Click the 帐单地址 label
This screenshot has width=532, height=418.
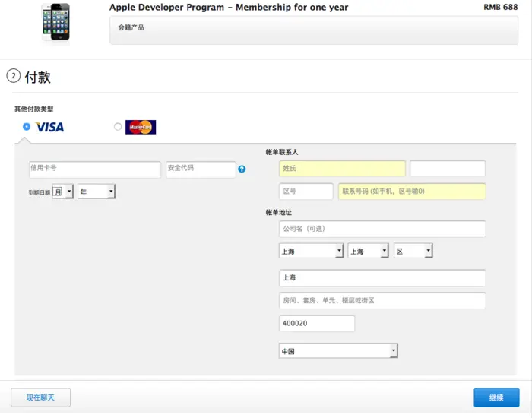click(279, 212)
